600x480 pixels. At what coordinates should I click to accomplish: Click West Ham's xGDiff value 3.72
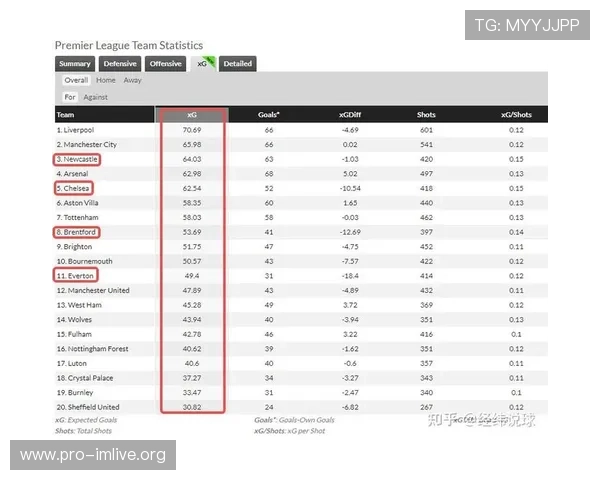(350, 305)
